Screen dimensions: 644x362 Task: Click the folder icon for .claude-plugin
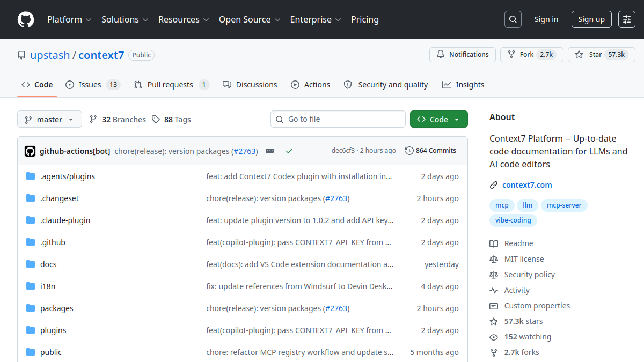31,220
